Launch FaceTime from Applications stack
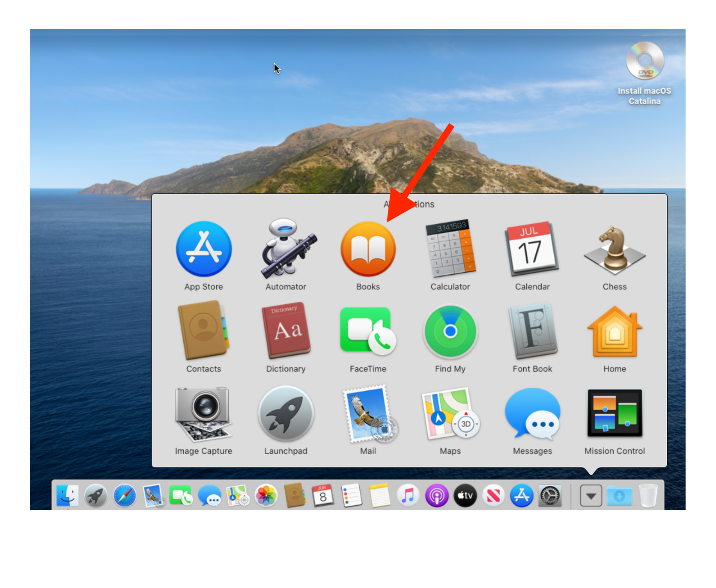This screenshot has height=588, width=716. click(x=368, y=331)
